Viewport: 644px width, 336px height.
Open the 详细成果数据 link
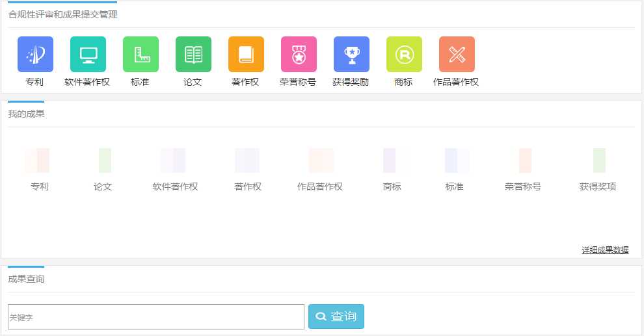click(605, 250)
